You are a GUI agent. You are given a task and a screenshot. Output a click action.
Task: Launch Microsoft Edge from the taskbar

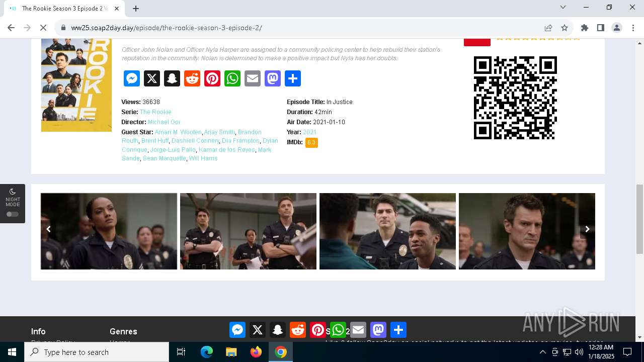coord(207,352)
